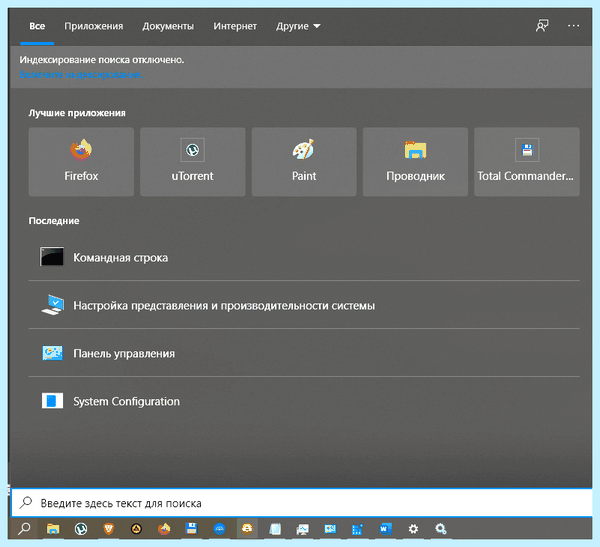
Task: Launch Total Commander tile
Action: tap(527, 162)
